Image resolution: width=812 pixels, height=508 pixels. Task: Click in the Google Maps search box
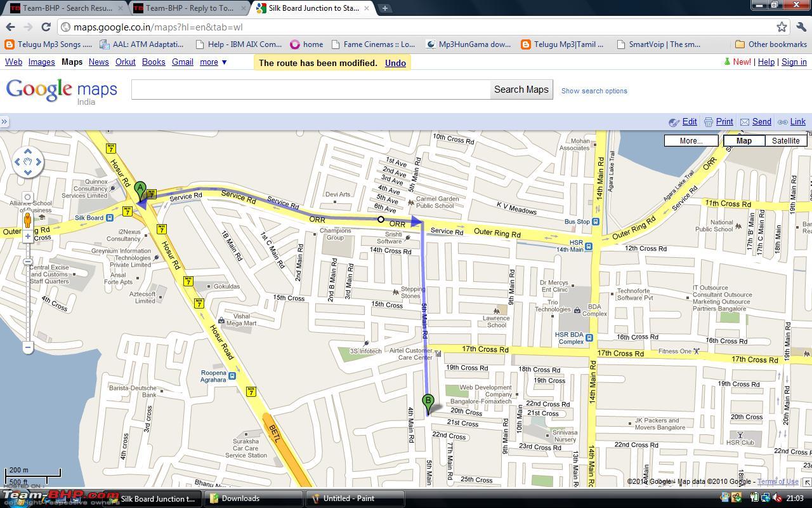pyautogui.click(x=310, y=90)
